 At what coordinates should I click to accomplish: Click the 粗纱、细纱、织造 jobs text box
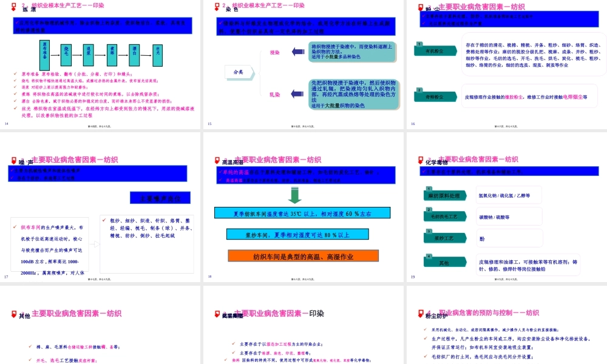147,244
